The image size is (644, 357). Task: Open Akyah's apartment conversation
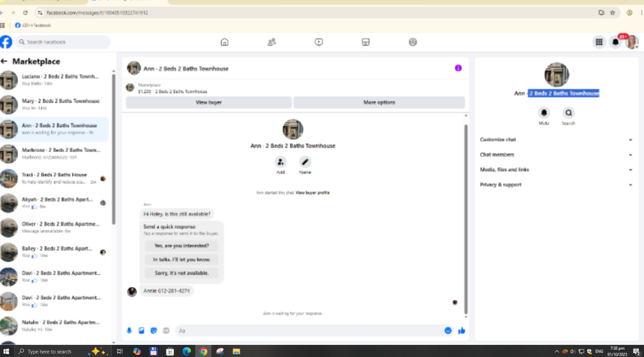(x=54, y=203)
